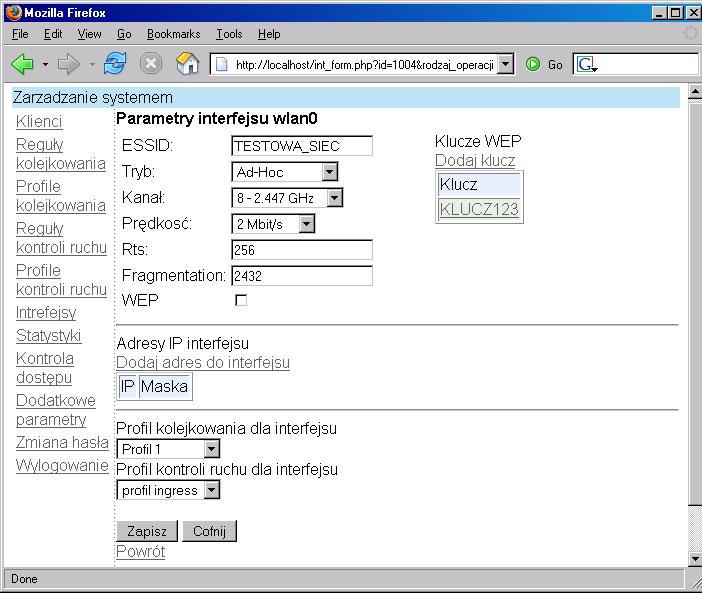Minimize the Firefox window
702x593 pixels.
[x=659, y=13]
